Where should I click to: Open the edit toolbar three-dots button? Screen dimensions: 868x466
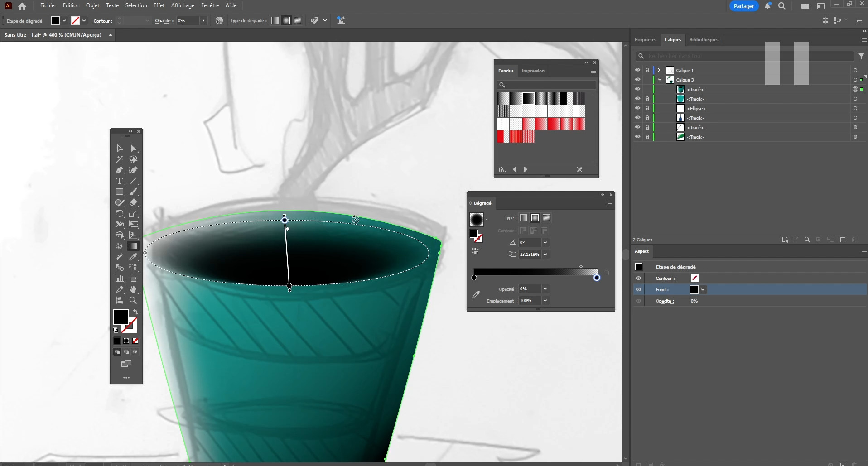(126, 378)
